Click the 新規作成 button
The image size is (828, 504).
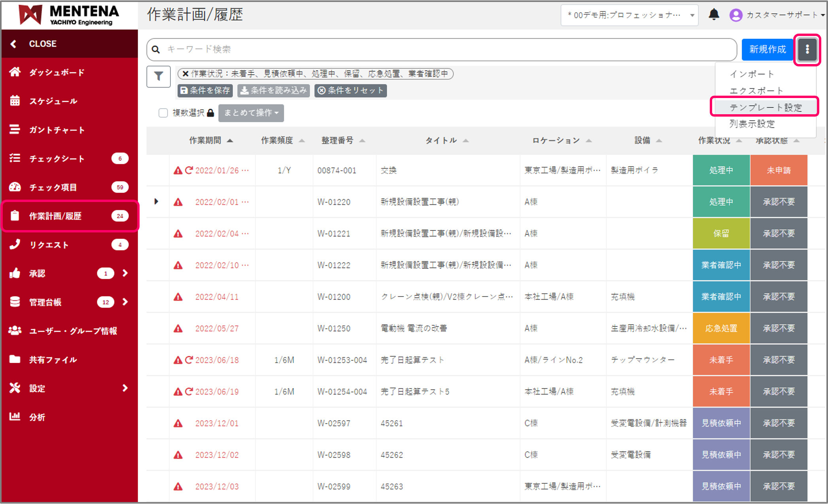tap(767, 49)
